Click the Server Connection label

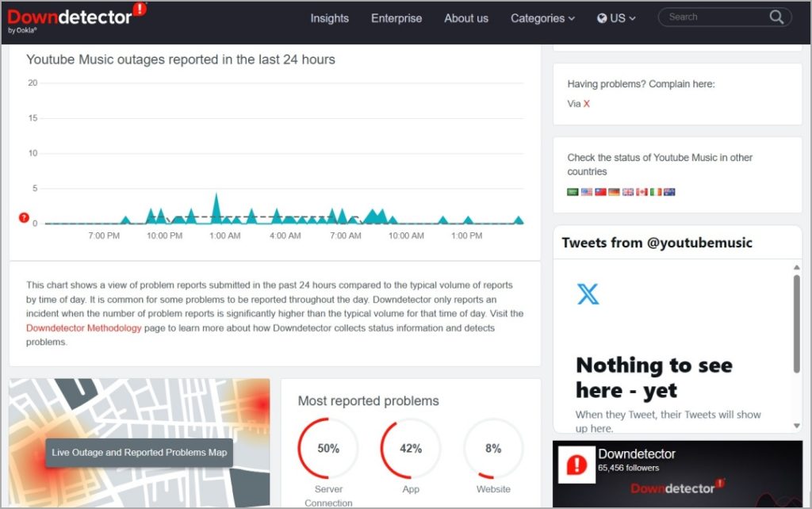click(x=328, y=496)
